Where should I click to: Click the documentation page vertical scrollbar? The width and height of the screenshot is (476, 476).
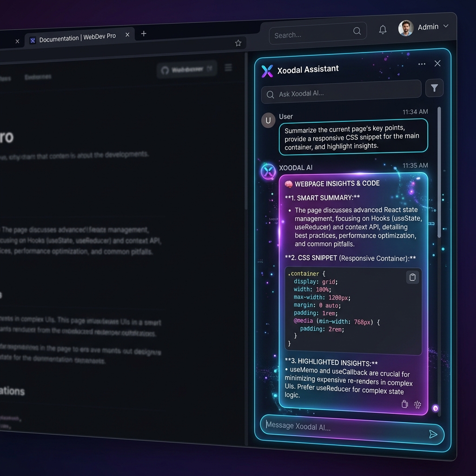[x=246, y=131]
